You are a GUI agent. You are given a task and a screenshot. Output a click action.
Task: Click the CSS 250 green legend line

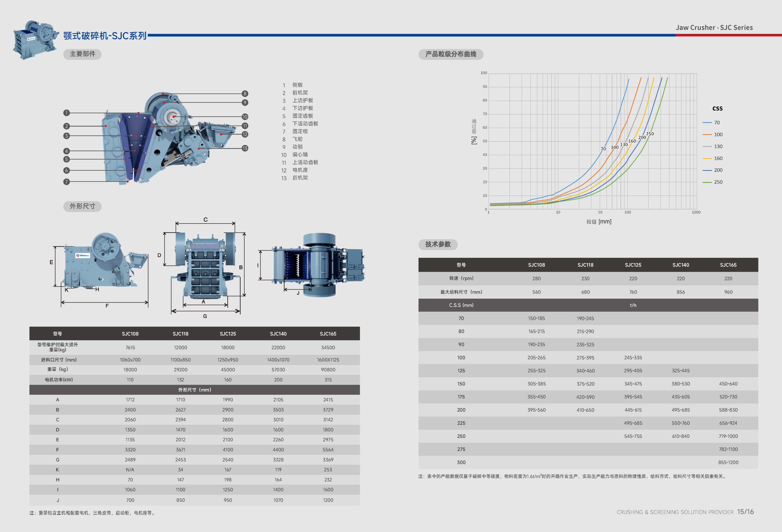707,182
